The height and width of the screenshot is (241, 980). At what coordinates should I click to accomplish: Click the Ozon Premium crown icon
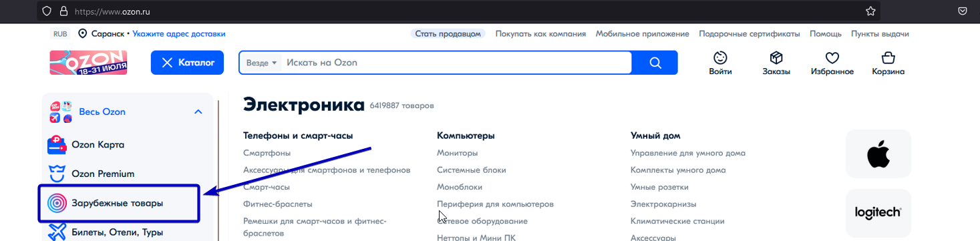pyautogui.click(x=57, y=174)
